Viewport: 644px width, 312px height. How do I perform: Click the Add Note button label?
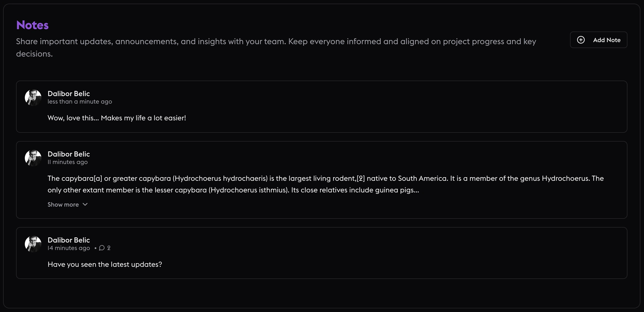[607, 40]
